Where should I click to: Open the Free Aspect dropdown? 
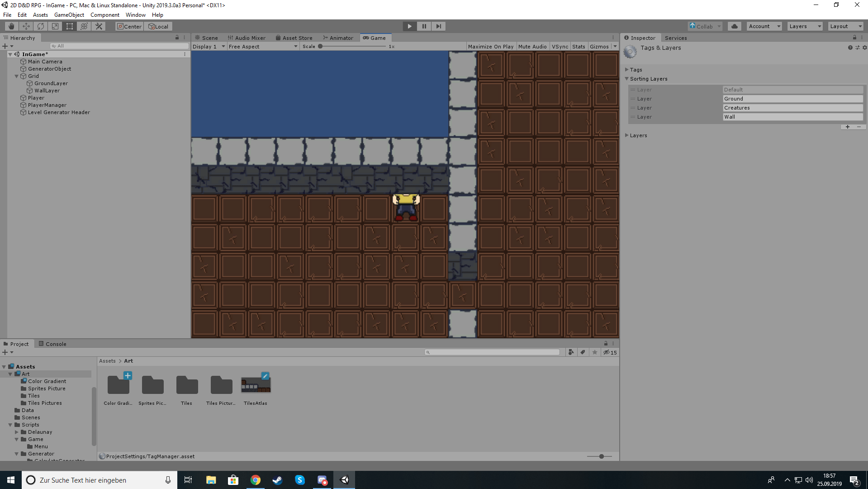point(262,46)
